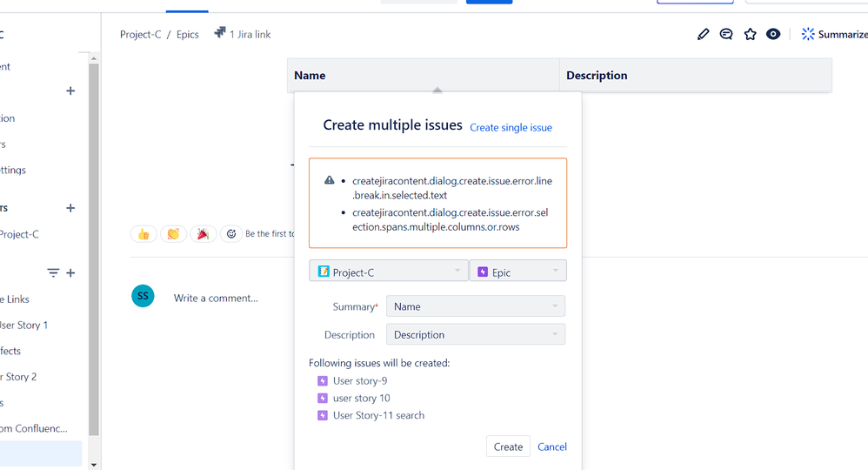Expand the Project-C project dropdown

[389, 271]
